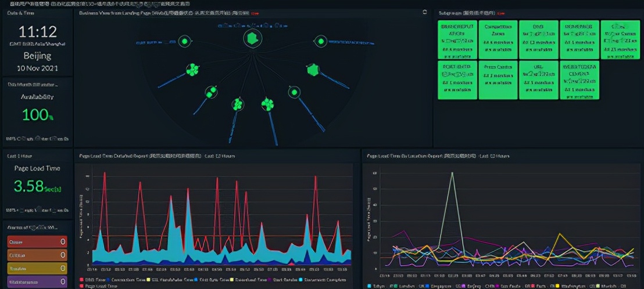Viewport: 644px width, 289px height.
Task: Click the bottom-left flower cluster node
Action: pos(237,104)
